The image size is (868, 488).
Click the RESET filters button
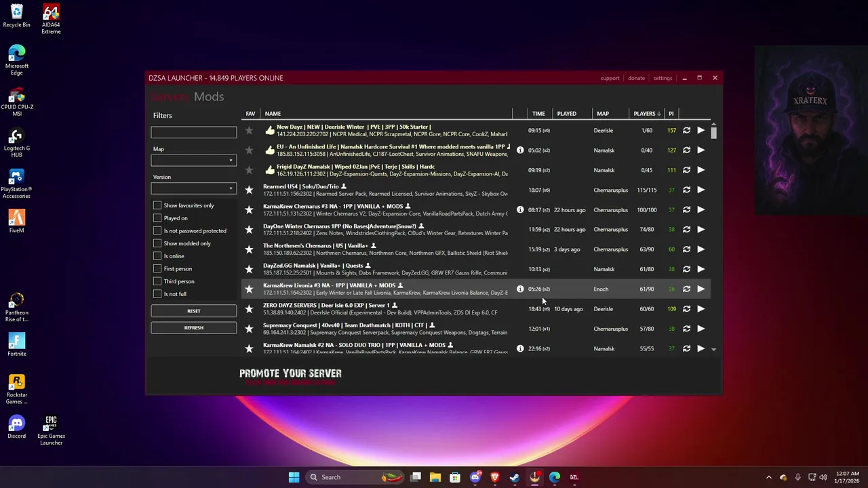[193, 311]
